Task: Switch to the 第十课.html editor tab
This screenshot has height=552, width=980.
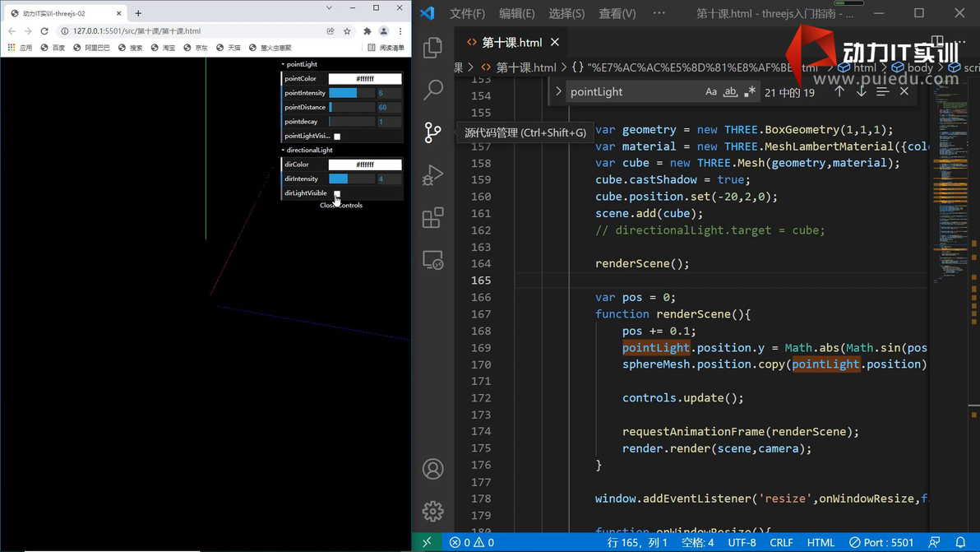Action: pyautogui.click(x=511, y=42)
